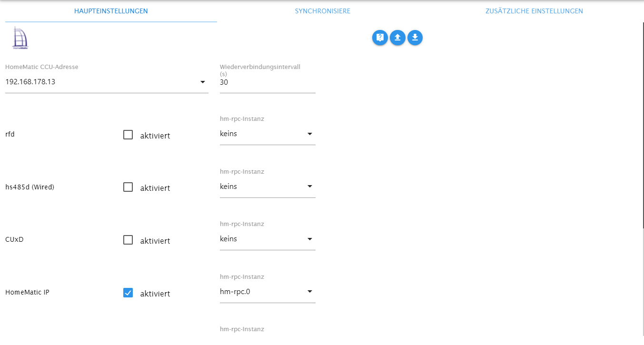
Task: Click the hs485d (Wired) label
Action: pyautogui.click(x=30, y=187)
